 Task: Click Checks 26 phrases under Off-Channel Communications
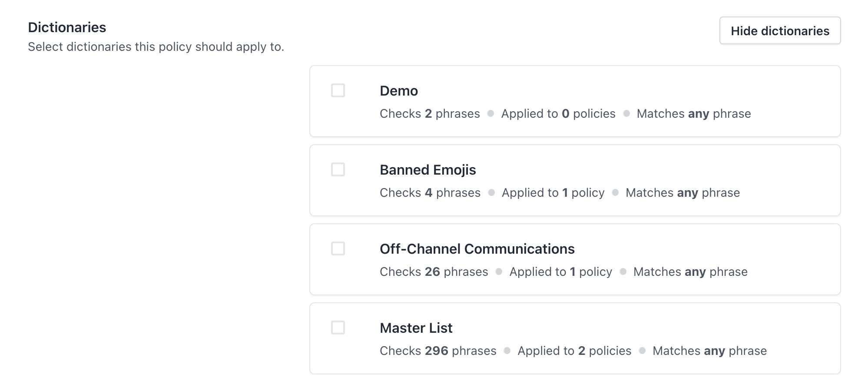point(433,271)
